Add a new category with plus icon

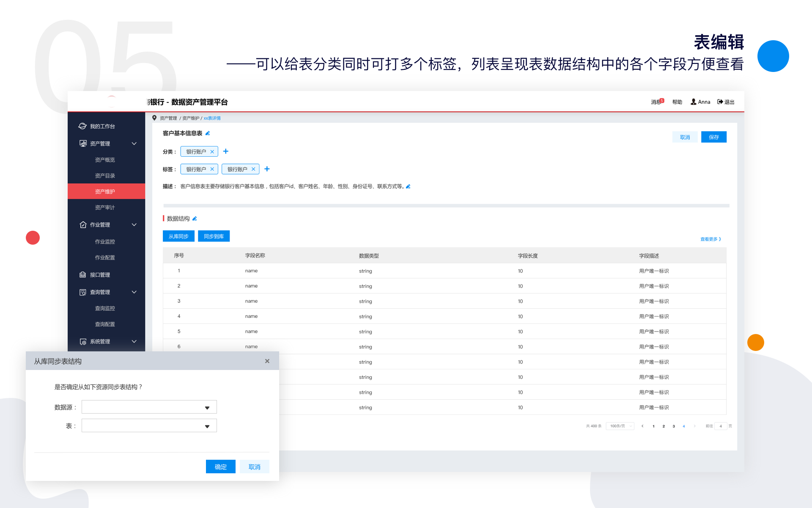226,152
